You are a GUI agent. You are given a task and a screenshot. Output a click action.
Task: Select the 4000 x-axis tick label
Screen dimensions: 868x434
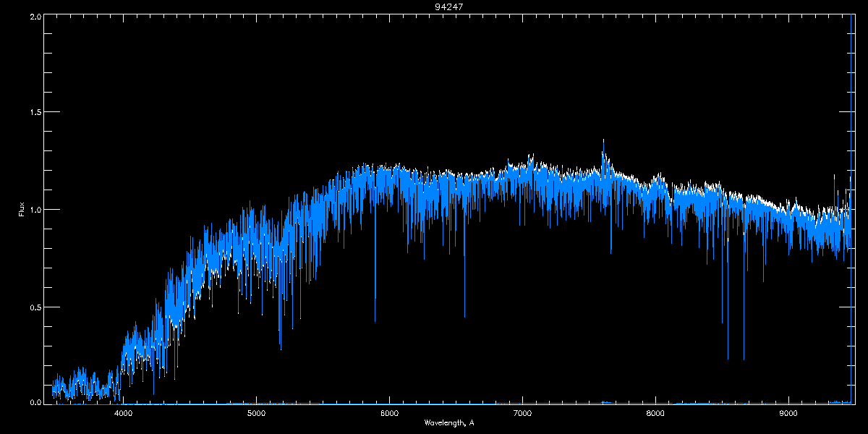[123, 414]
